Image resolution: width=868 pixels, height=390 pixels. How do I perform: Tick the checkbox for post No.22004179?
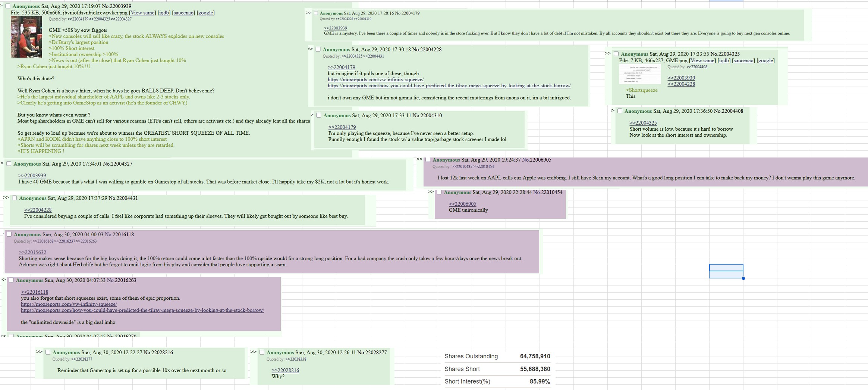coord(316,13)
